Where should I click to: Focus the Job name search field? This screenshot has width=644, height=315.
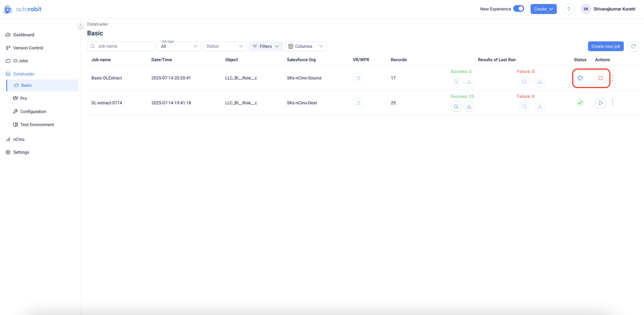[x=125, y=46]
